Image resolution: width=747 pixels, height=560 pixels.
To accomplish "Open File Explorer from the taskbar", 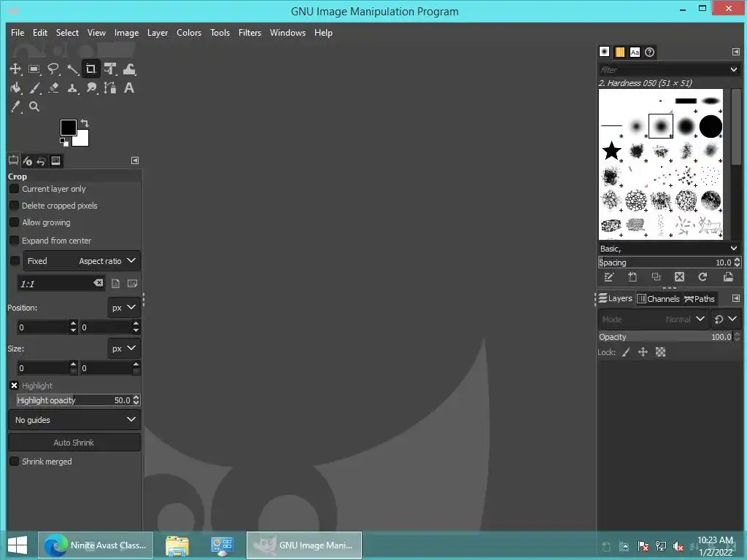I will coord(177,545).
